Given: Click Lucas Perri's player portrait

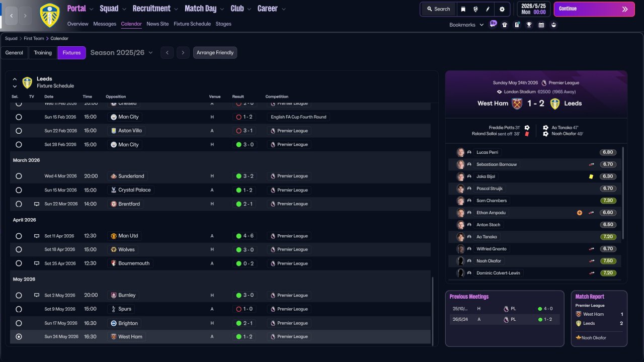Looking at the screenshot, I should click(x=460, y=152).
